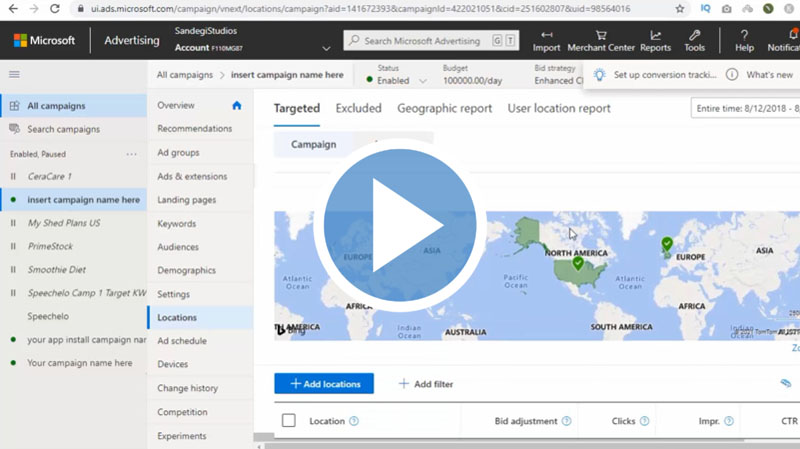This screenshot has width=800, height=449.
Task: Click the Bid adjustment help icon
Action: [566, 421]
